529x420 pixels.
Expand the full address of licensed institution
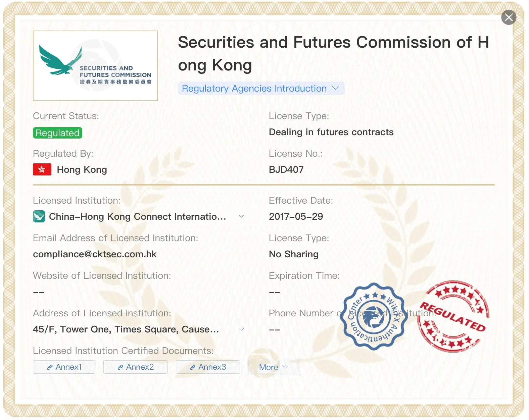(241, 329)
